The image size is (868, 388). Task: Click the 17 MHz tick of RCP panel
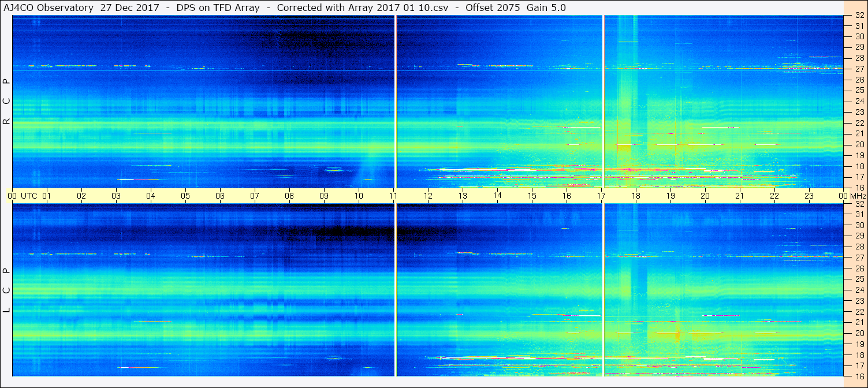click(859, 177)
